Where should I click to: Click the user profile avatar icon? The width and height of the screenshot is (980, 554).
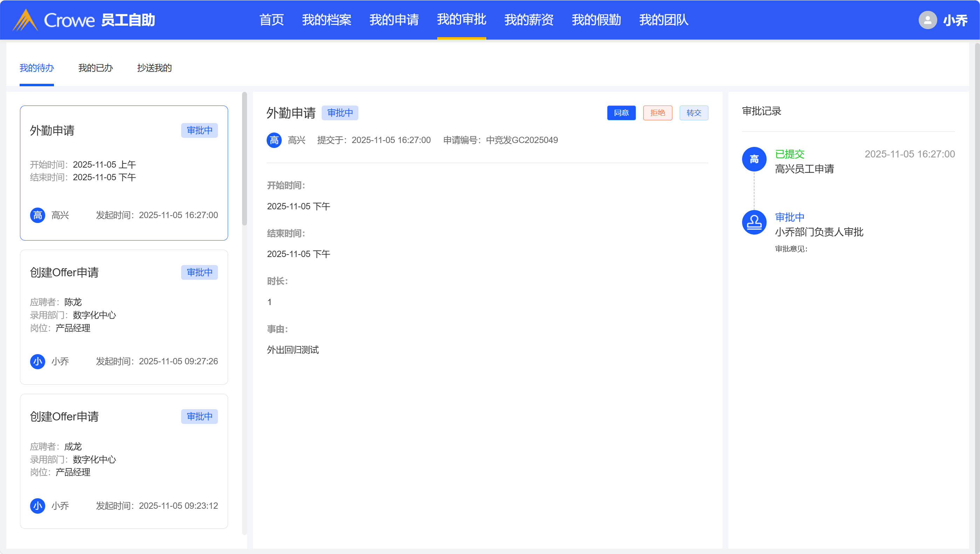927,20
